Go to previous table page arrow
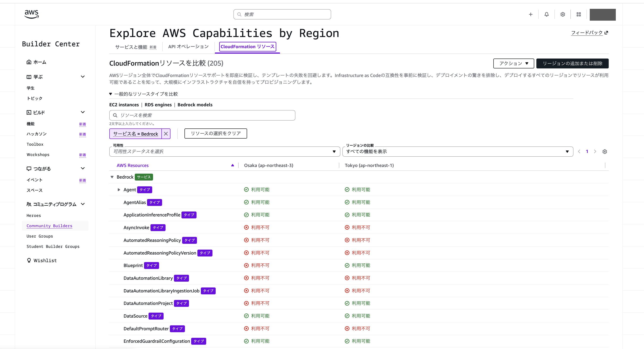The width and height of the screenshot is (644, 349). 579,151
